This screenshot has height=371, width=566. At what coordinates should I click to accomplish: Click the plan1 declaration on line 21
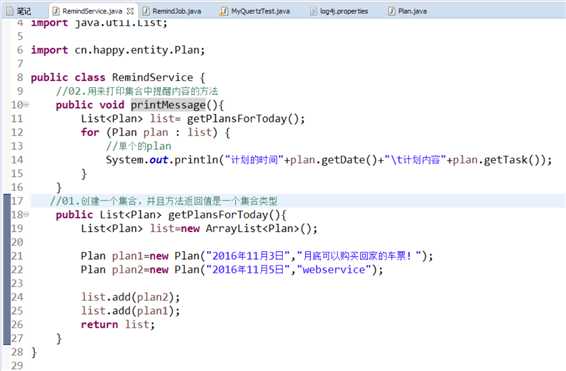tap(257, 256)
